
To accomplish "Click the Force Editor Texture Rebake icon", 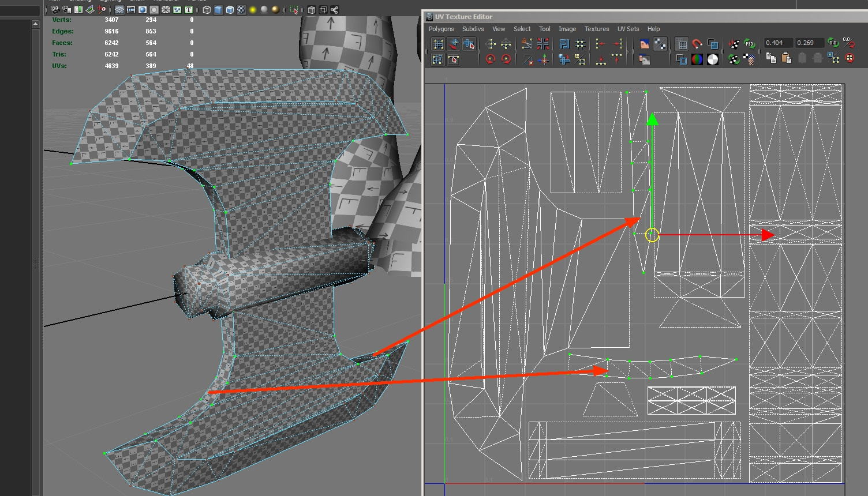I will pos(734,59).
